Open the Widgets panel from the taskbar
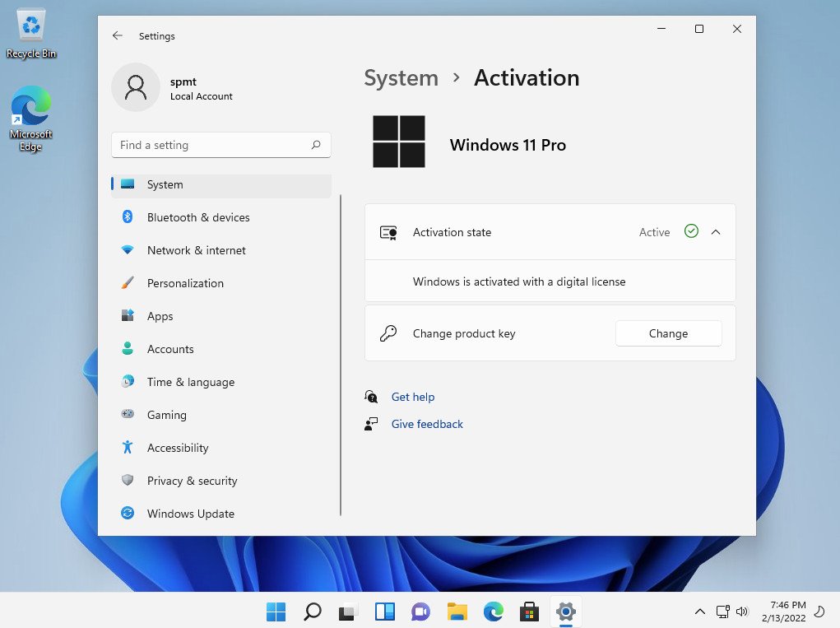The height and width of the screenshot is (628, 840). point(385,612)
